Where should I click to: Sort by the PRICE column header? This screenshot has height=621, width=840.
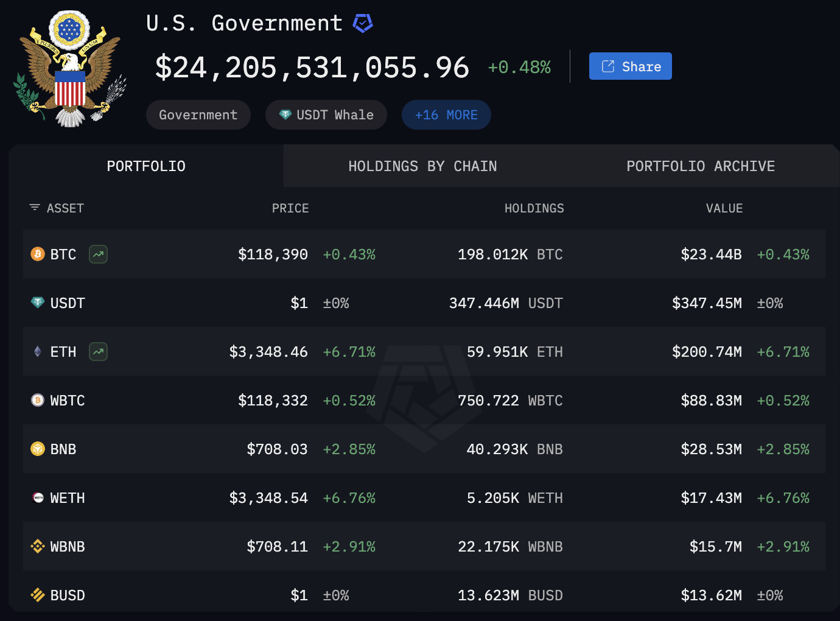coord(290,208)
